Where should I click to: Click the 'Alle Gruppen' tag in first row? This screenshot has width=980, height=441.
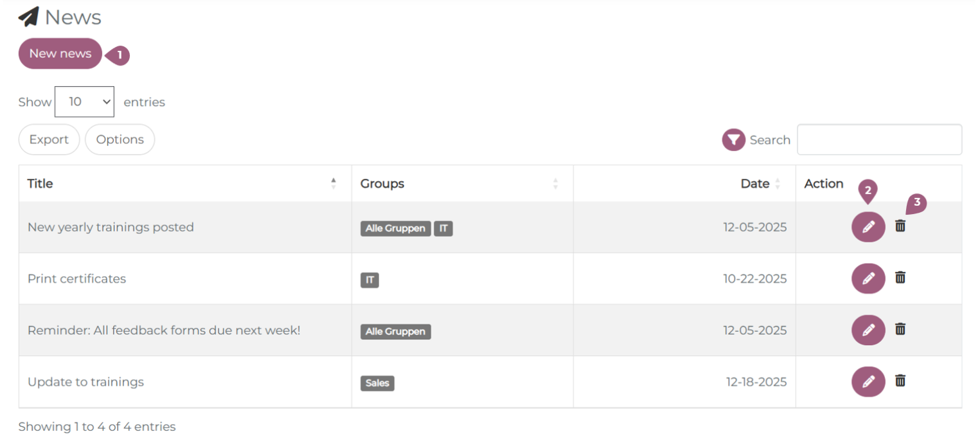pyautogui.click(x=395, y=228)
